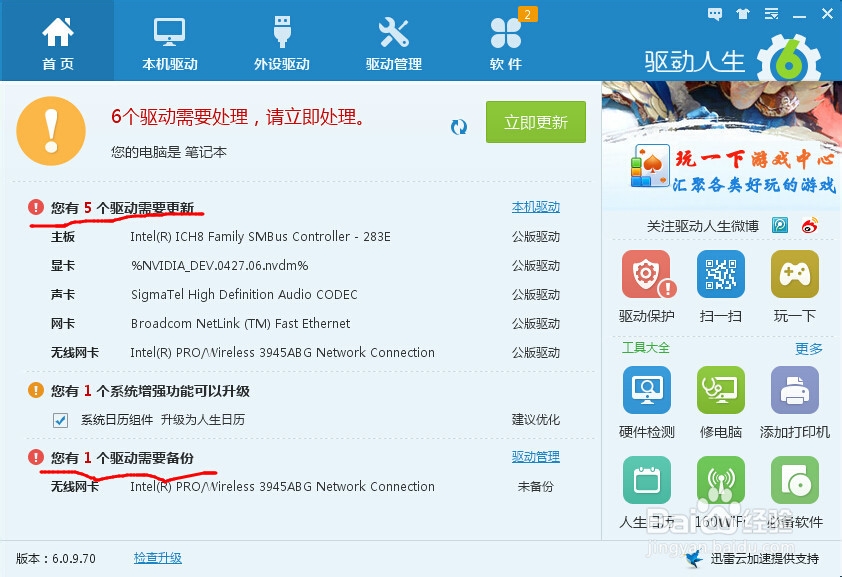Switch to 本机驱动 tab

pos(170,43)
